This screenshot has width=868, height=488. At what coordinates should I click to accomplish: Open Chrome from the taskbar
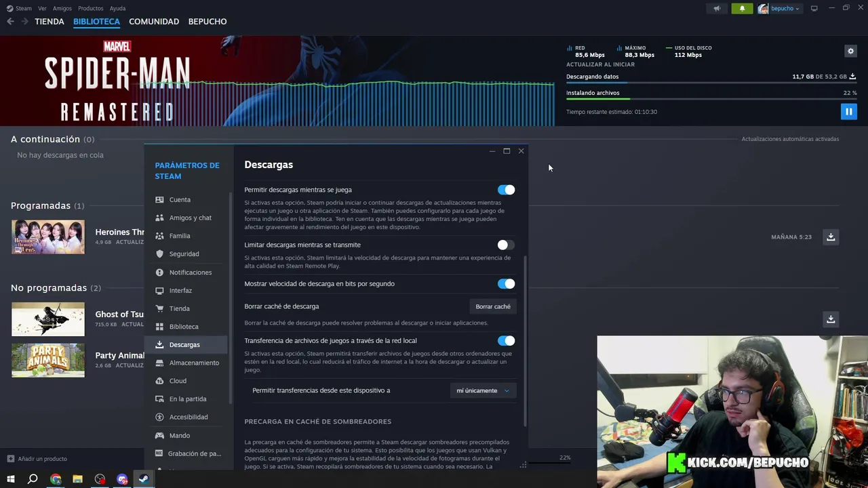click(56, 479)
